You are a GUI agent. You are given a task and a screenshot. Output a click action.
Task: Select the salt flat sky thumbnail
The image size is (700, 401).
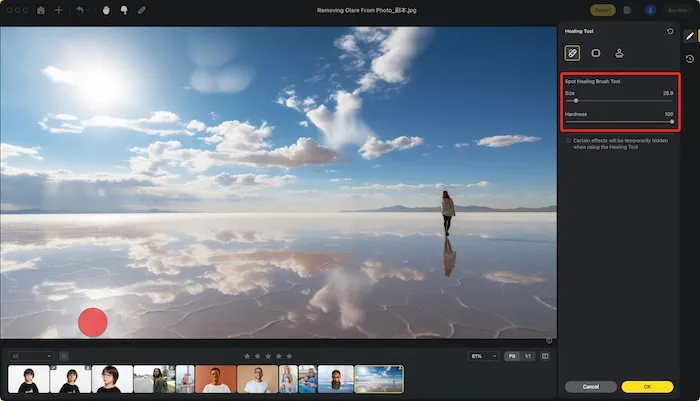point(379,379)
